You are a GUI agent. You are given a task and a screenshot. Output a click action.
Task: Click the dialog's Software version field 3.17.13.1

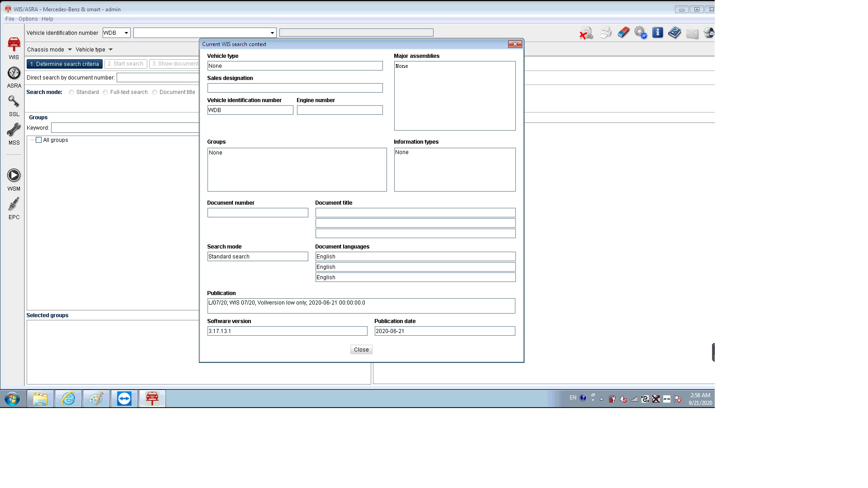(287, 331)
